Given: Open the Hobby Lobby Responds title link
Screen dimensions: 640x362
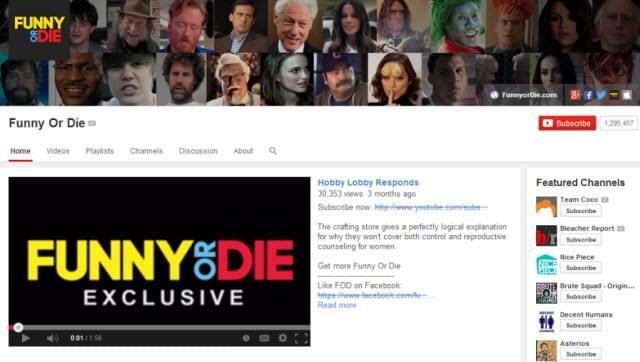Looking at the screenshot, I should (x=368, y=182).
